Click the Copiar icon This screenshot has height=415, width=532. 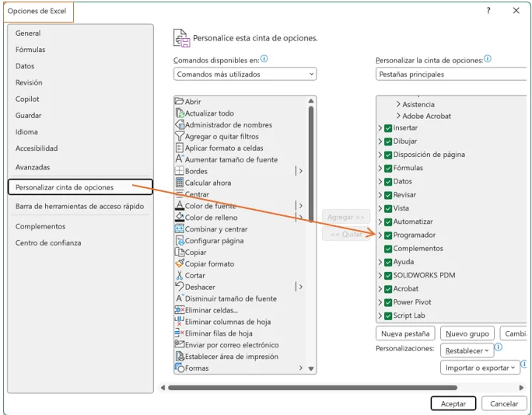pos(179,252)
